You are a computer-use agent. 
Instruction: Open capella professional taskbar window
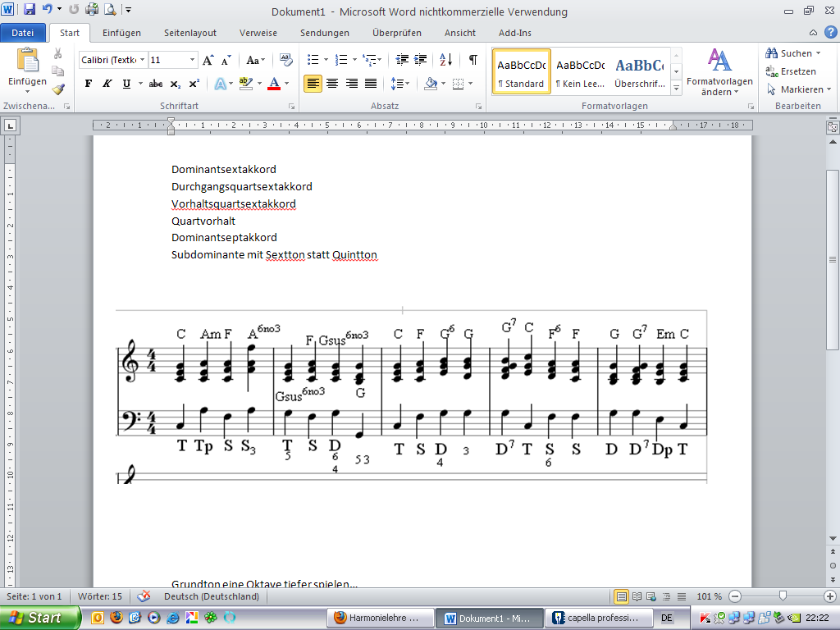pos(598,618)
